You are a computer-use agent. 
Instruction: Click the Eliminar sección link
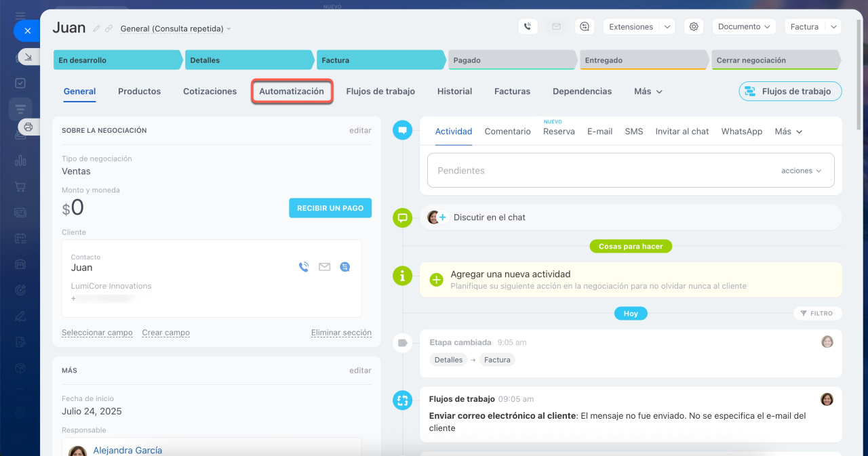coord(341,333)
